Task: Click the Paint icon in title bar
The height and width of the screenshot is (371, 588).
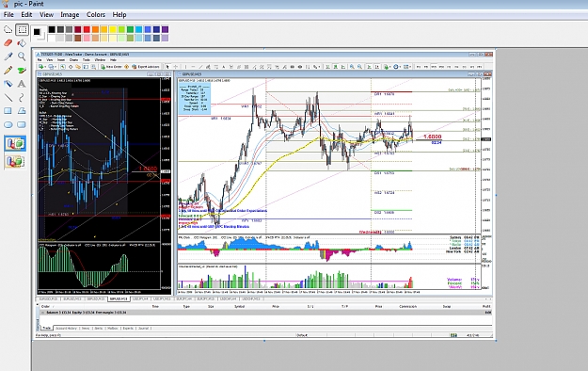Action: click(5, 4)
